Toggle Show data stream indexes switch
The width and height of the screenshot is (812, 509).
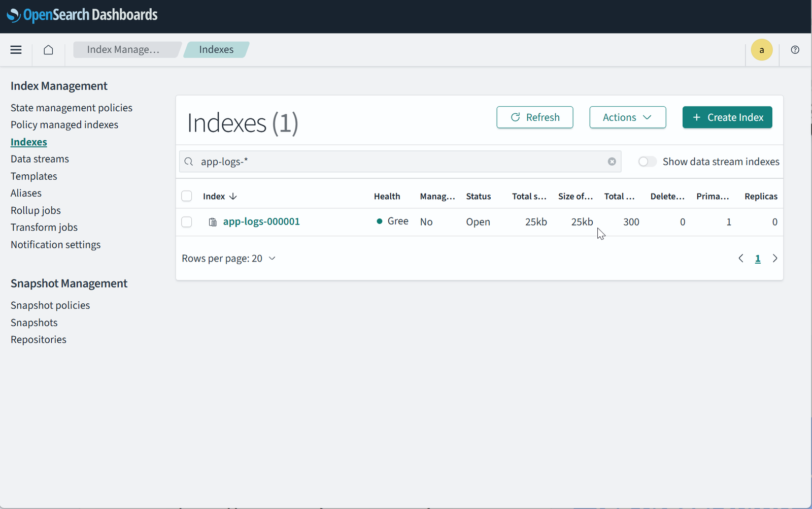pyautogui.click(x=647, y=162)
